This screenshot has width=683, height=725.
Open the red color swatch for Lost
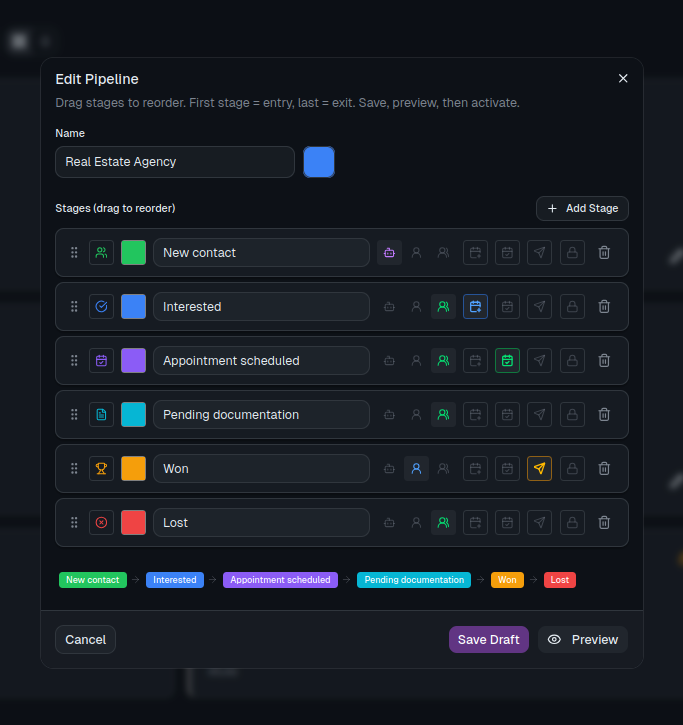(x=133, y=522)
